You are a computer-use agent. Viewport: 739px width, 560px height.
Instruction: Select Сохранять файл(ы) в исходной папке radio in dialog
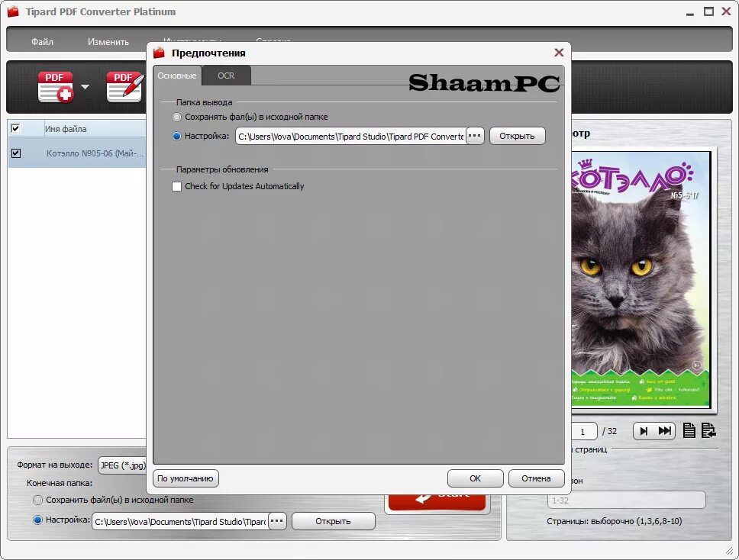click(177, 117)
